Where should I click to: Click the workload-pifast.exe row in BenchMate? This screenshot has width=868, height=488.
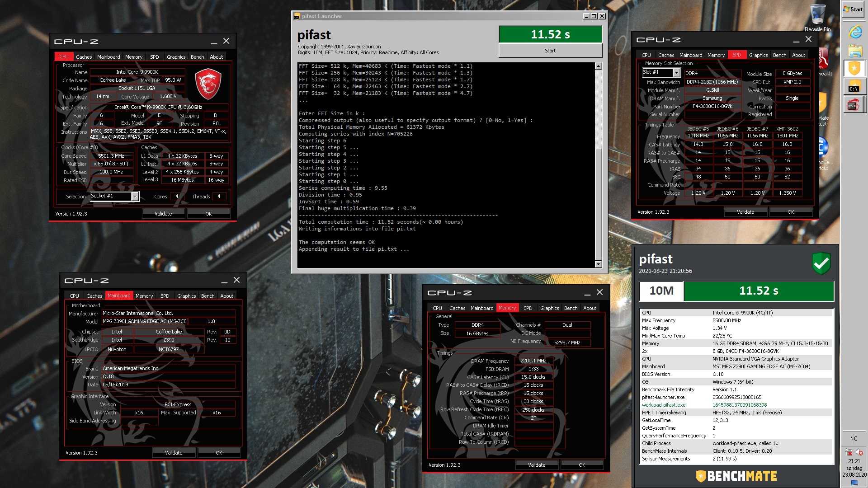pyautogui.click(x=736, y=405)
